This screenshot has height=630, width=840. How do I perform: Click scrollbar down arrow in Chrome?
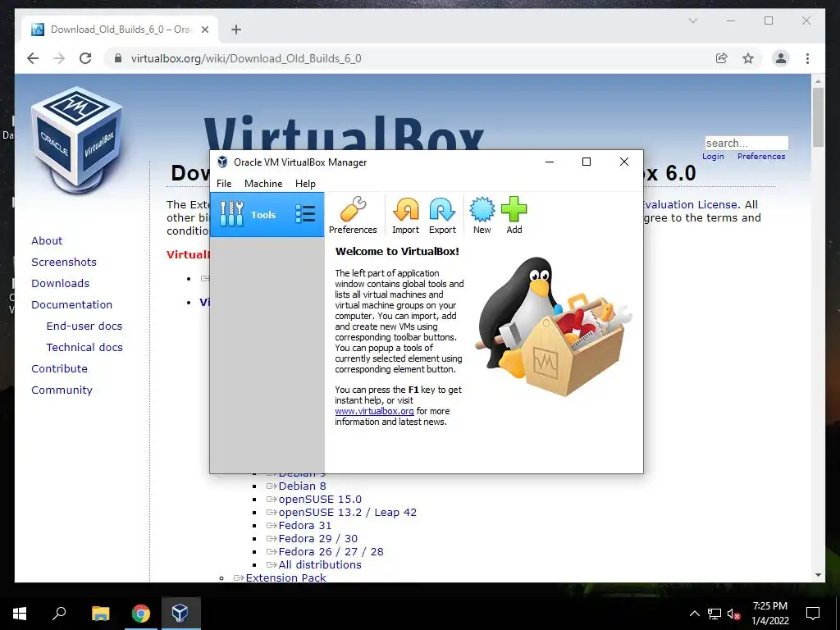point(818,575)
